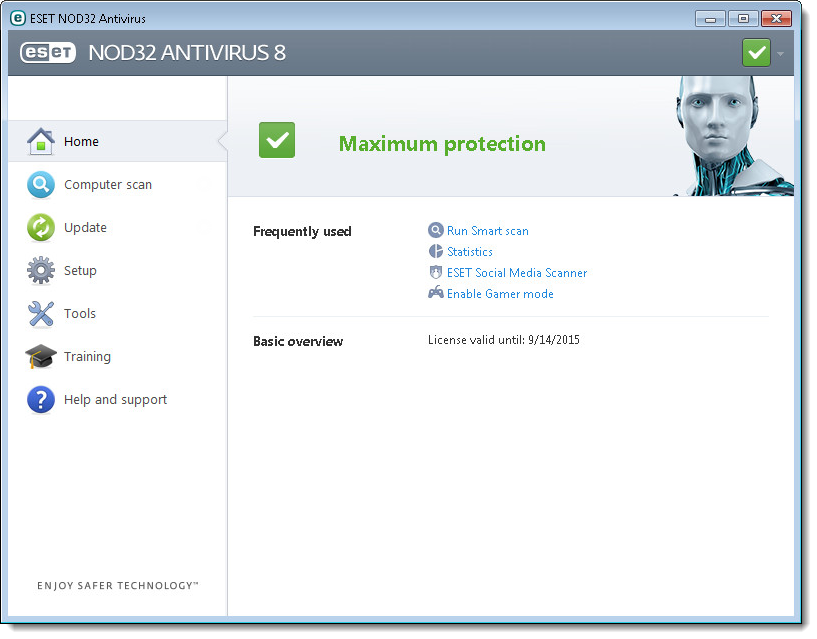Screen dimensions: 817x639
Task: Click the large green Maximum protection checkmark
Action: (277, 140)
